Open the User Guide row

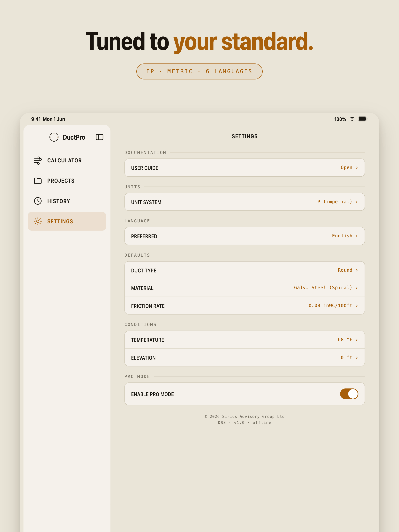(245, 168)
